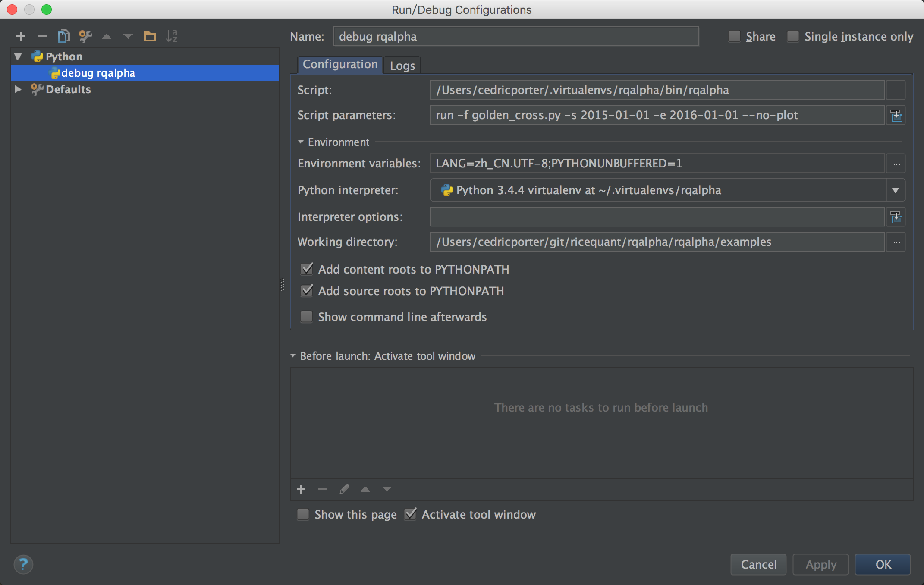
Task: Copy the selected configuration
Action: click(x=63, y=36)
